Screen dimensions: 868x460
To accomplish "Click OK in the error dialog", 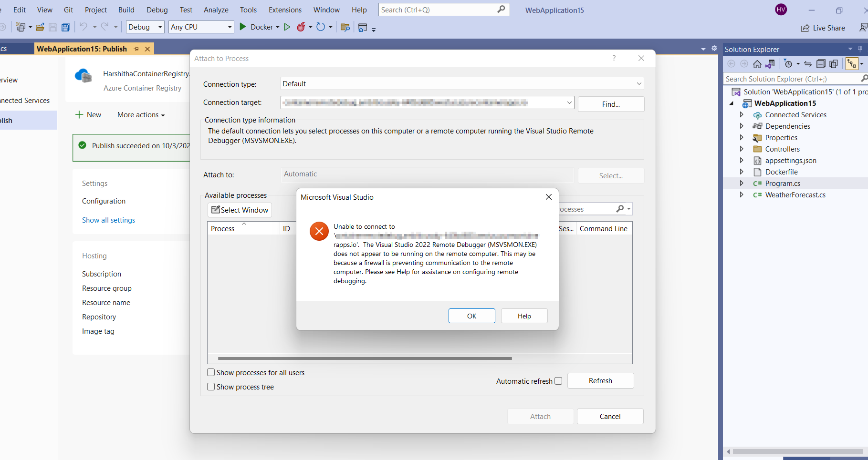I will tap(471, 316).
